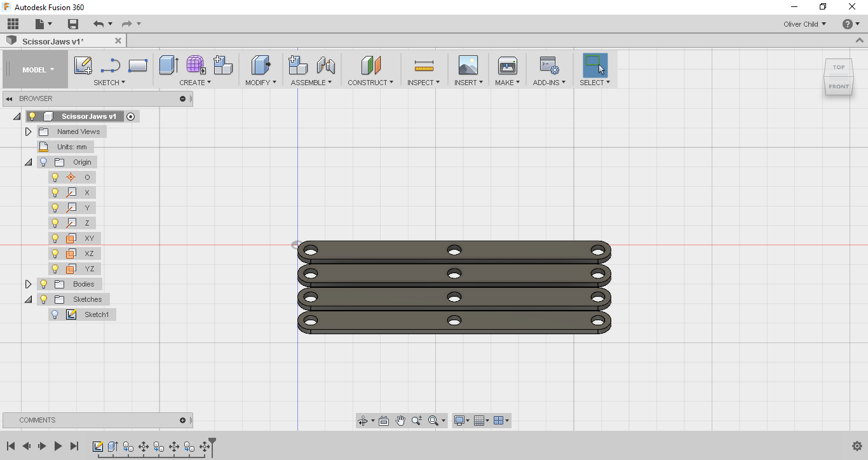
Task: Expand the Named Views folder
Action: tap(28, 132)
